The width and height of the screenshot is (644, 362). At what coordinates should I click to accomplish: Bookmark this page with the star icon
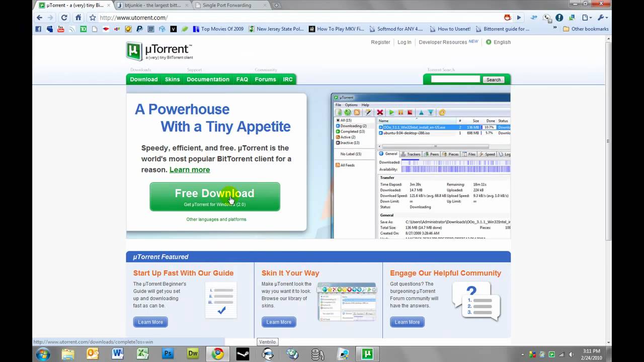tap(93, 18)
